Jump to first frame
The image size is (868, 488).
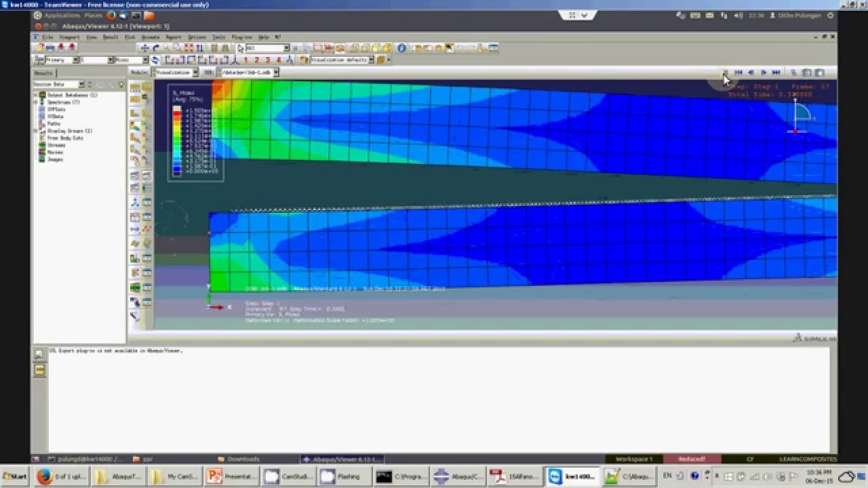[x=738, y=72]
